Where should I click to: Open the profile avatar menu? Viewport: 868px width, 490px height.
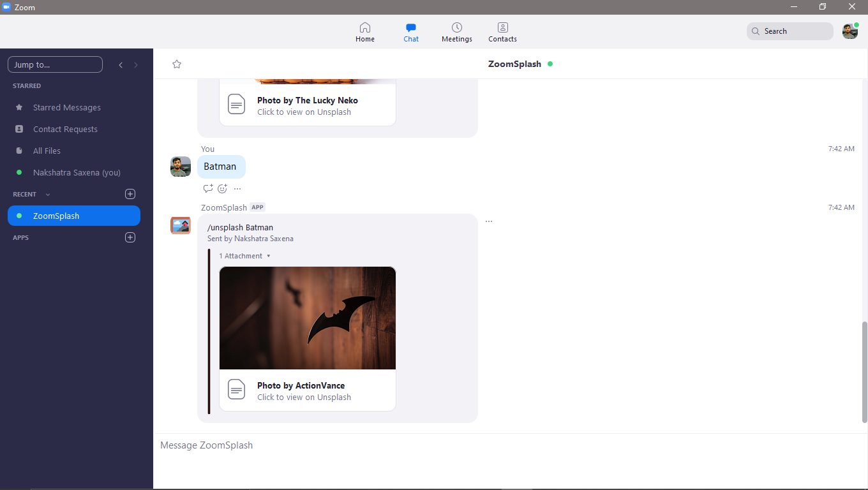coord(849,31)
